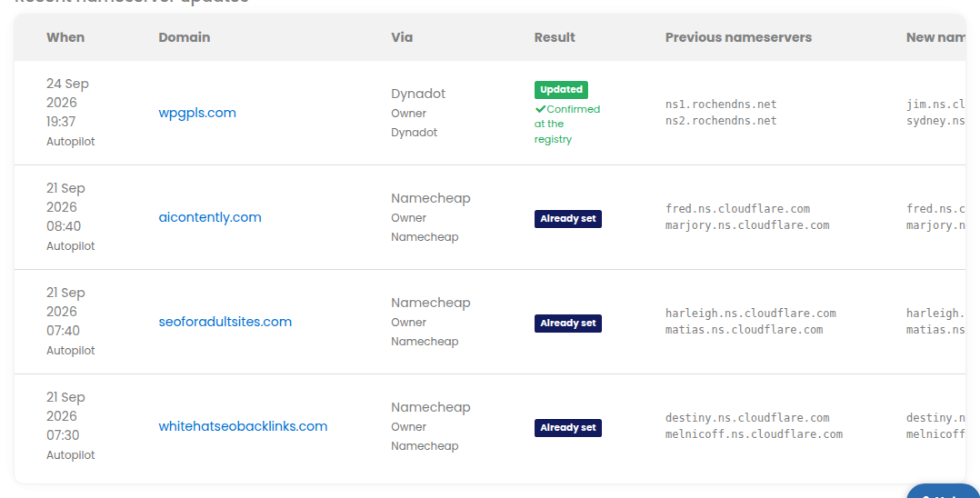Click Owner label in the wpgpls.com row

(x=409, y=113)
